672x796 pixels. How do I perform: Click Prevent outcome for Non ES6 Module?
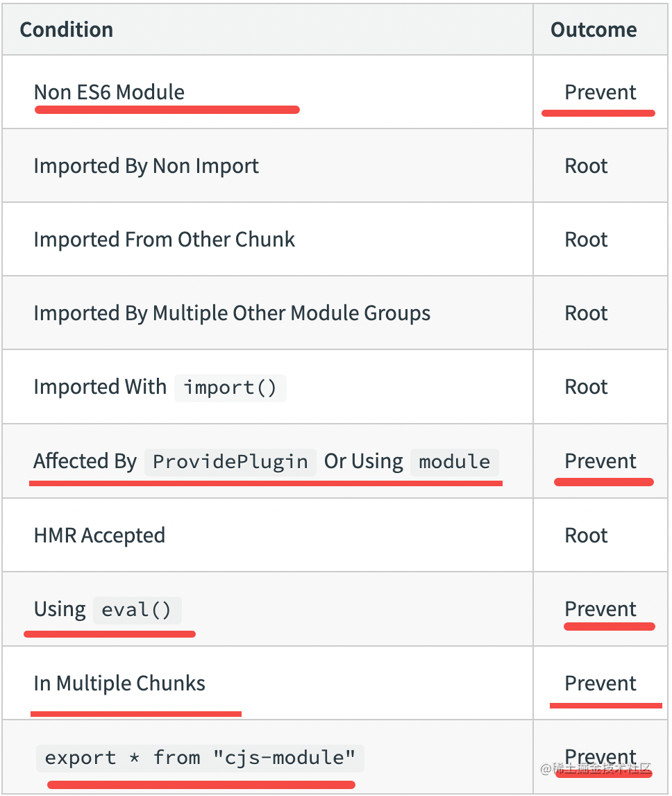click(x=600, y=92)
